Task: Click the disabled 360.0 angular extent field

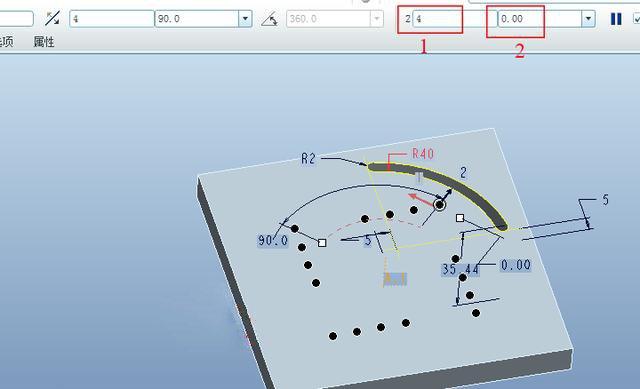Action: [329, 19]
